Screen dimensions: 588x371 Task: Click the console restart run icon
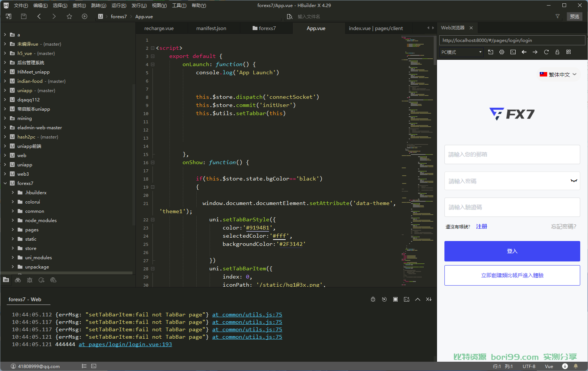384,299
